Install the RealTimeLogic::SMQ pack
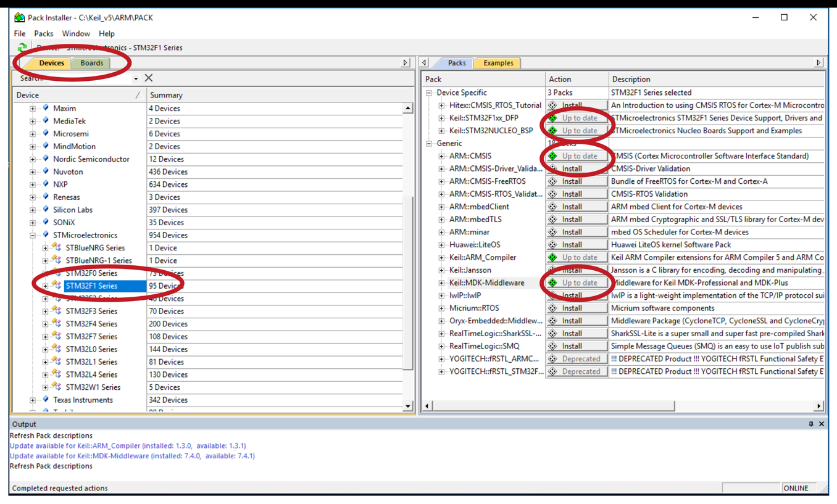The width and height of the screenshot is (837, 504). tap(577, 346)
